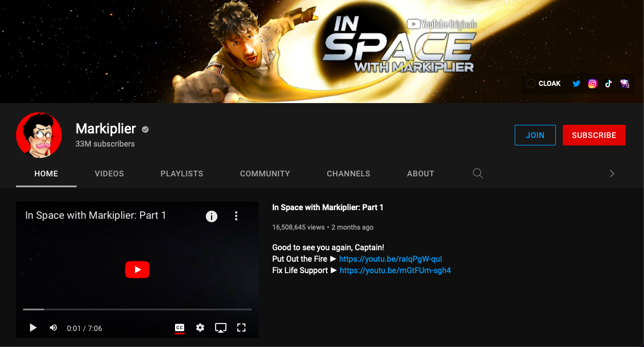Image resolution: width=644 pixels, height=347 pixels.
Task: Open Markiplier's Twitter profile icon
Action: tap(577, 84)
